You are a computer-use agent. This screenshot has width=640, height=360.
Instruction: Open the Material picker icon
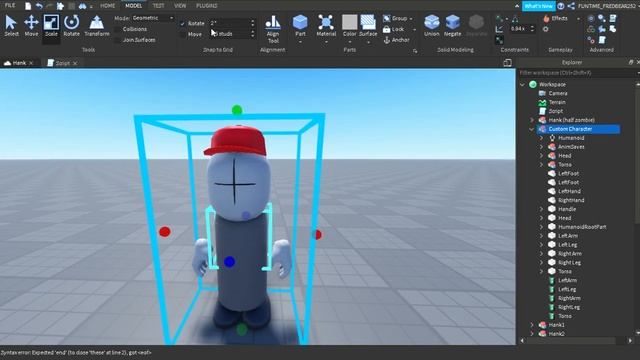point(326,22)
